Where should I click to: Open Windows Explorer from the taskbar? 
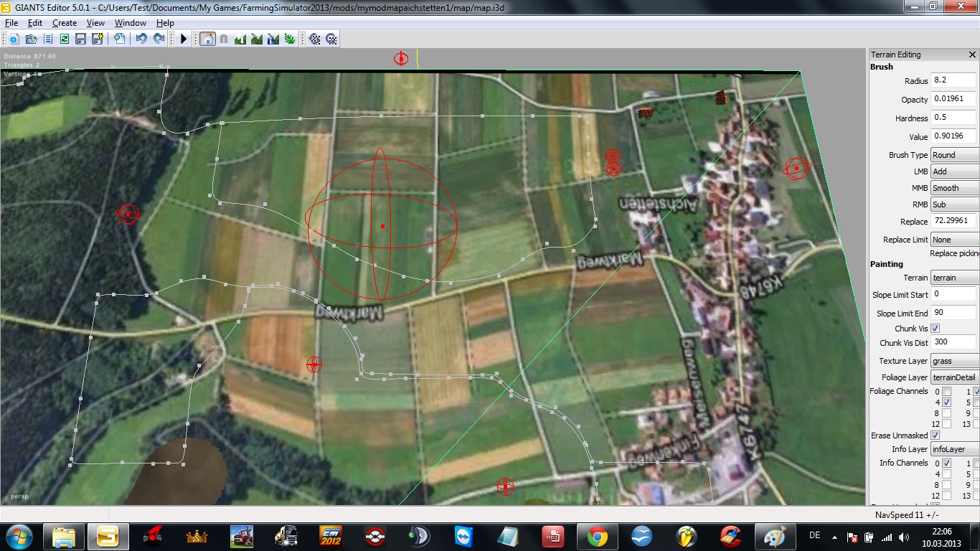click(64, 537)
